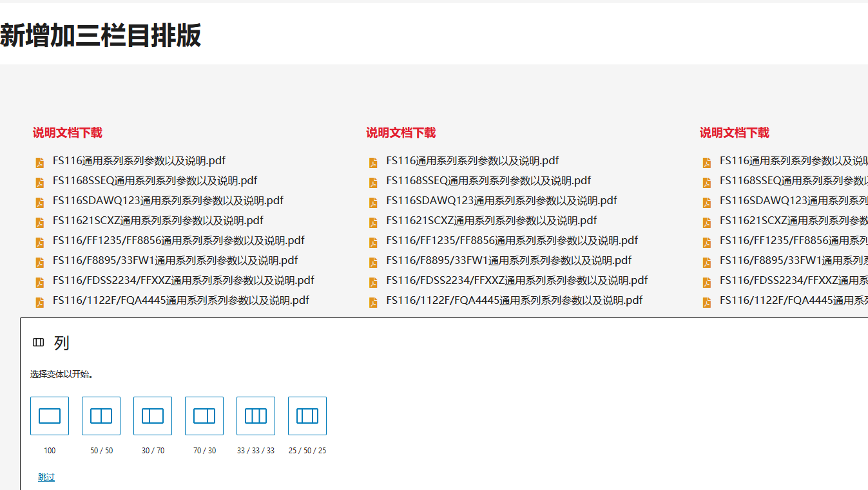Screen dimensions: 868x490
Task: Choose the 33/33/33 three-column variation icon
Action: [x=255, y=415]
